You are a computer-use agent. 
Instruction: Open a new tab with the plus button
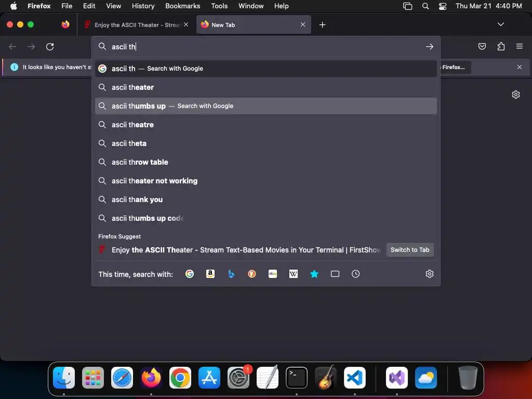322,25
